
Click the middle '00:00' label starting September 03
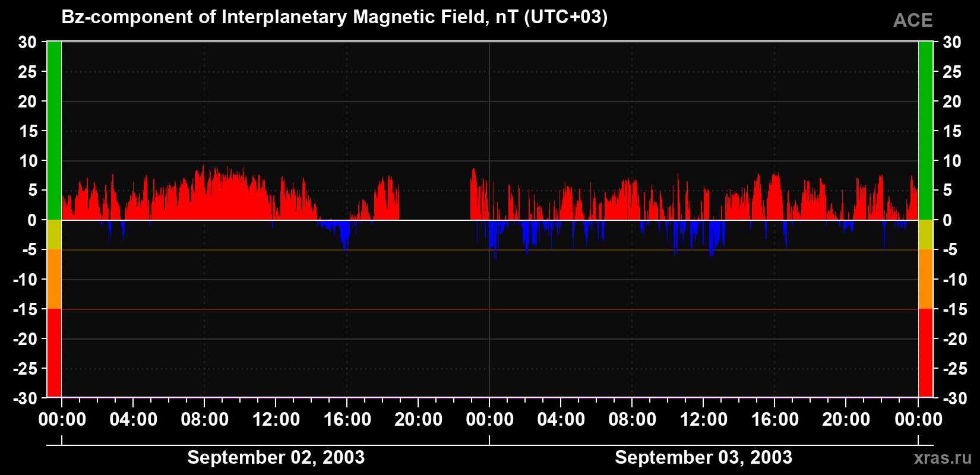pos(490,420)
